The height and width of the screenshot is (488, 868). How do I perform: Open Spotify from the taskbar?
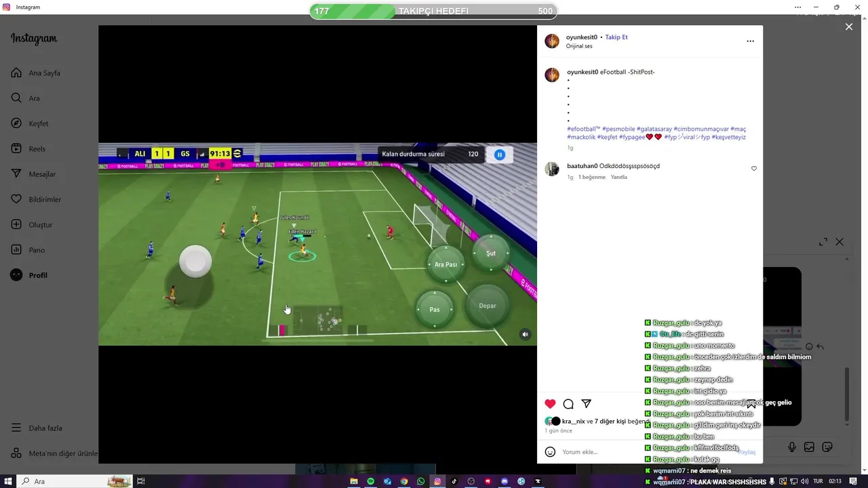click(371, 481)
